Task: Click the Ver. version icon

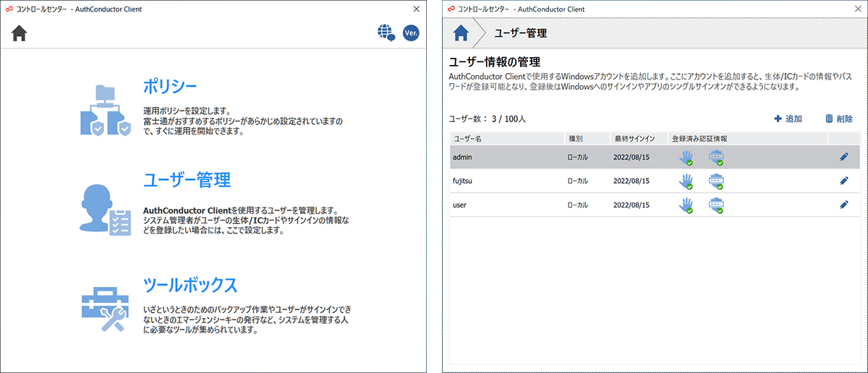Action: tap(411, 33)
